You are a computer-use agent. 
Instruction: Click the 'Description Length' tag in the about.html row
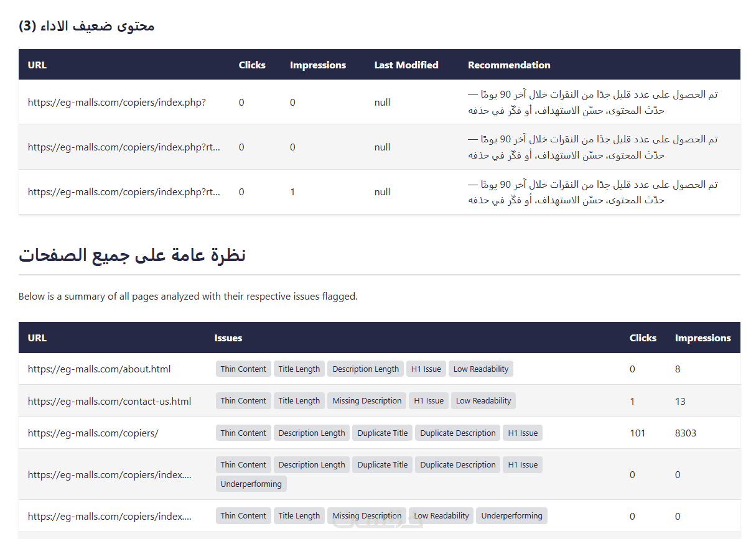pyautogui.click(x=366, y=369)
